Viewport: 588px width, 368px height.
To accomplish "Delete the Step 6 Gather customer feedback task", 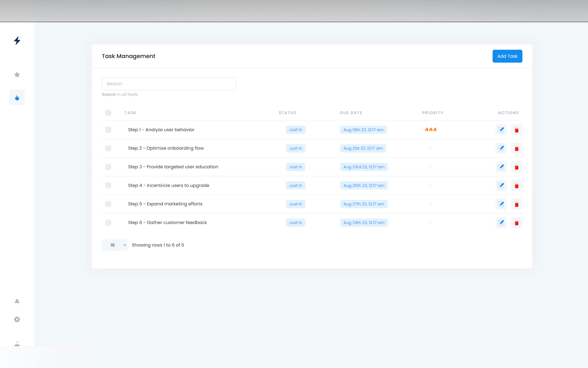I will coord(516,222).
